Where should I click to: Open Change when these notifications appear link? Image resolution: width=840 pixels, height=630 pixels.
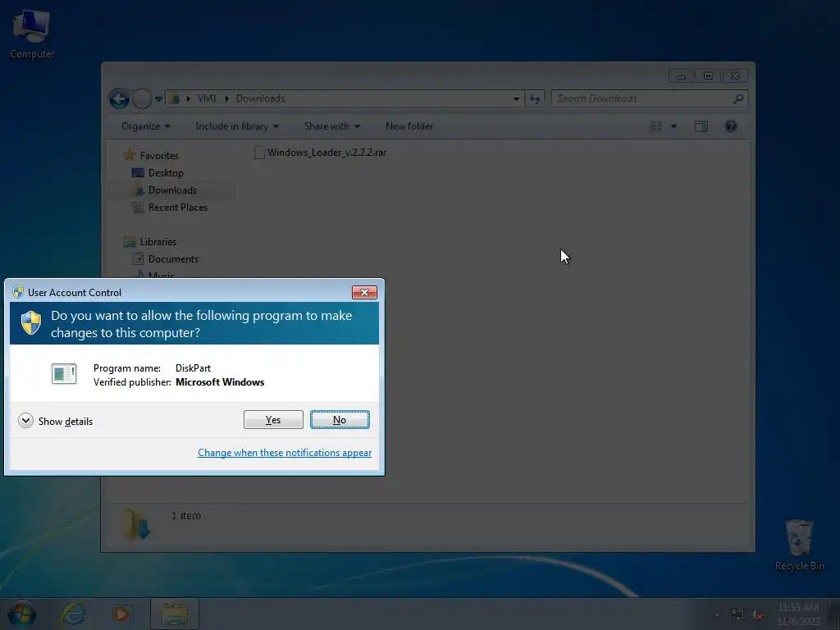pos(285,453)
